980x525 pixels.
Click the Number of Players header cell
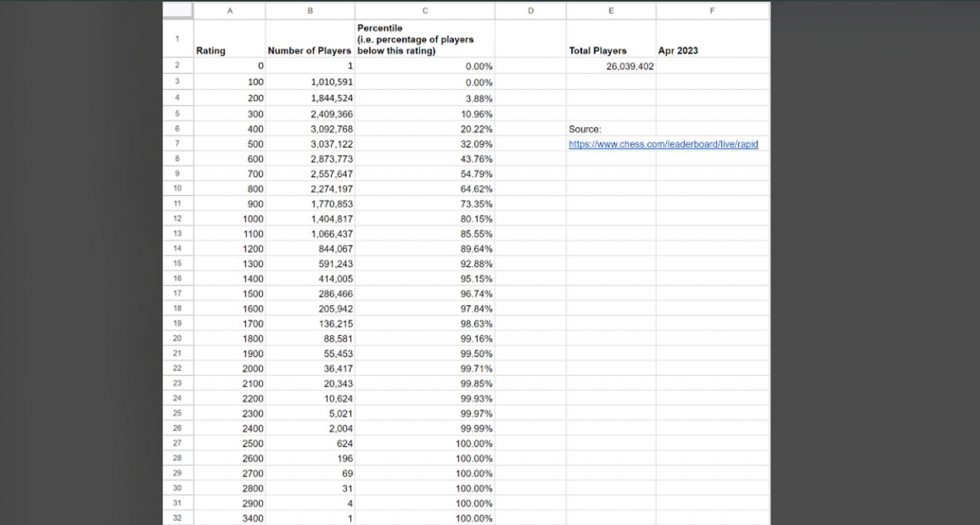pos(310,51)
